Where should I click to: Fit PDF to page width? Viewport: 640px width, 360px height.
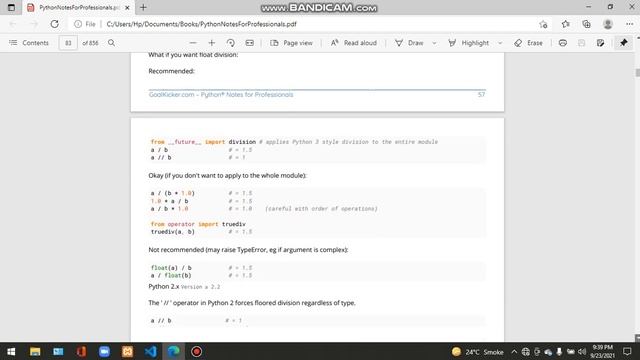[249, 43]
